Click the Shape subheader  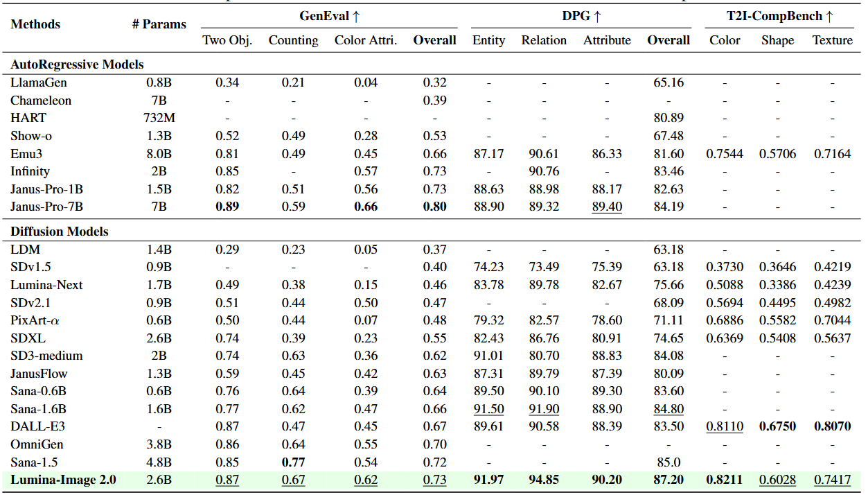pyautogui.click(x=777, y=40)
